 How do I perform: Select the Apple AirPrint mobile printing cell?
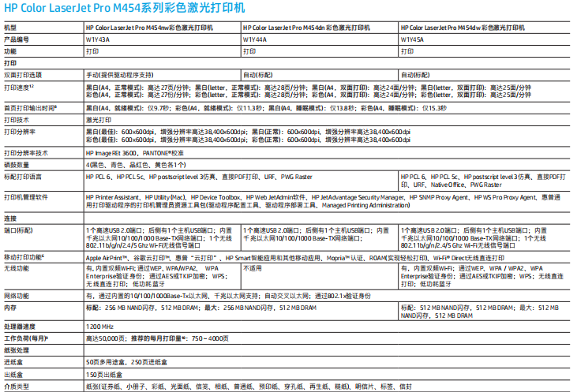click(x=295, y=258)
